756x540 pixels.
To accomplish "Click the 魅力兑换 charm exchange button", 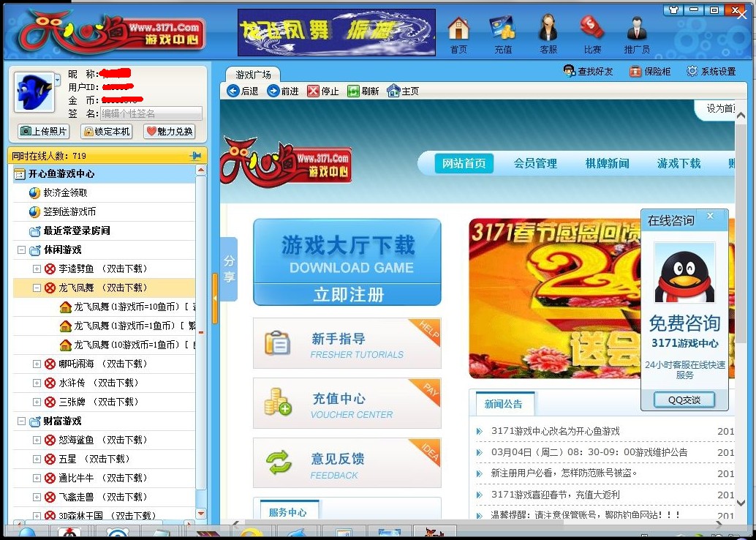I will point(169,131).
